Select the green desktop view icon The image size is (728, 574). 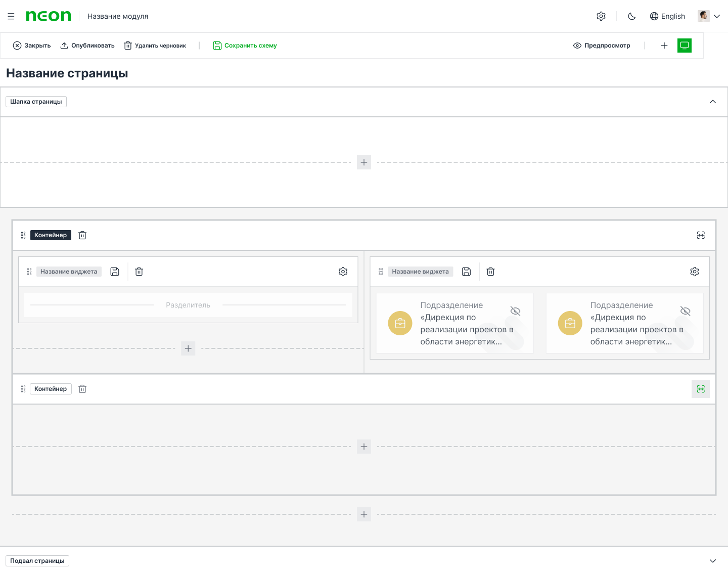(x=685, y=46)
